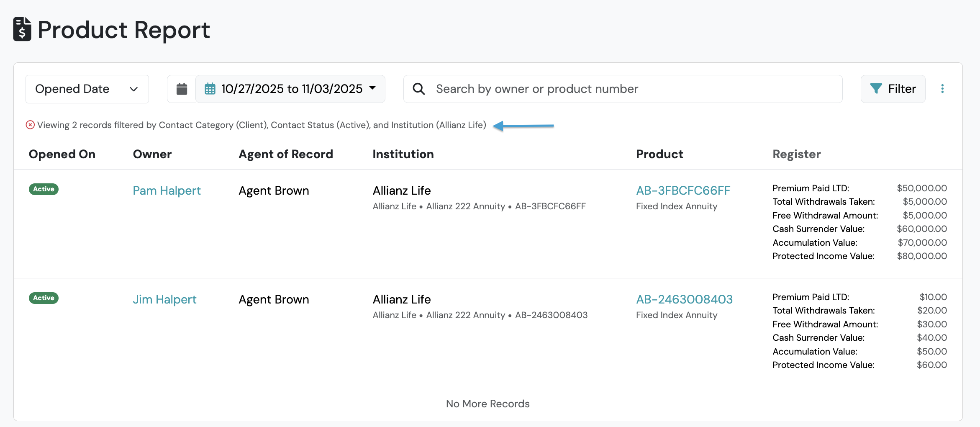Clear filters with the red X icon
Image resolution: width=980 pixels, height=427 pixels.
tap(30, 125)
